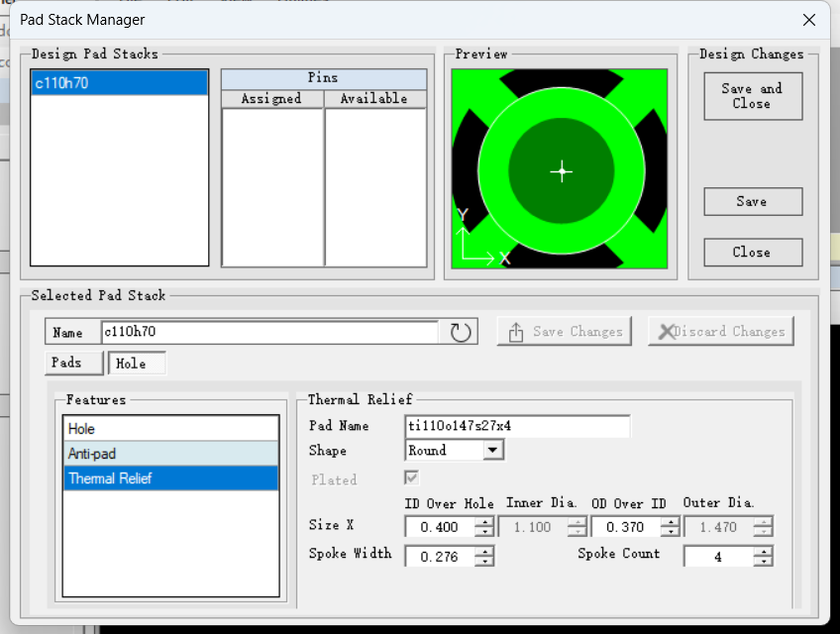The height and width of the screenshot is (634, 840).
Task: Click the Pad Name input field
Action: 517,426
